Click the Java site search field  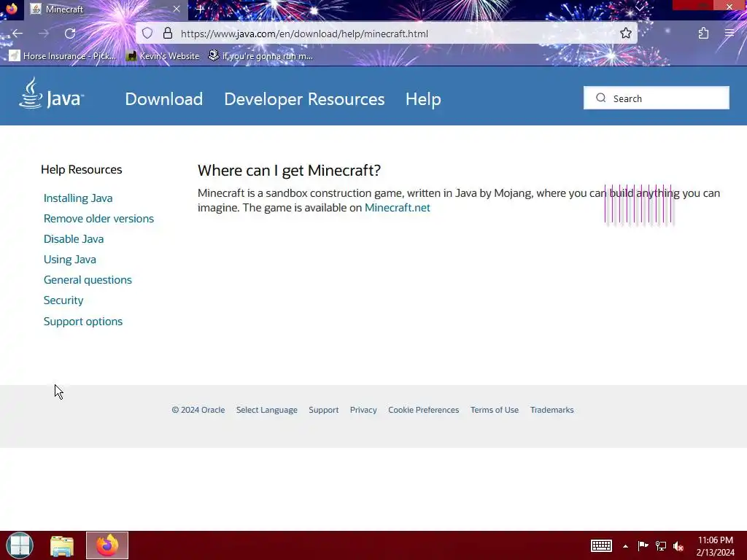point(656,98)
